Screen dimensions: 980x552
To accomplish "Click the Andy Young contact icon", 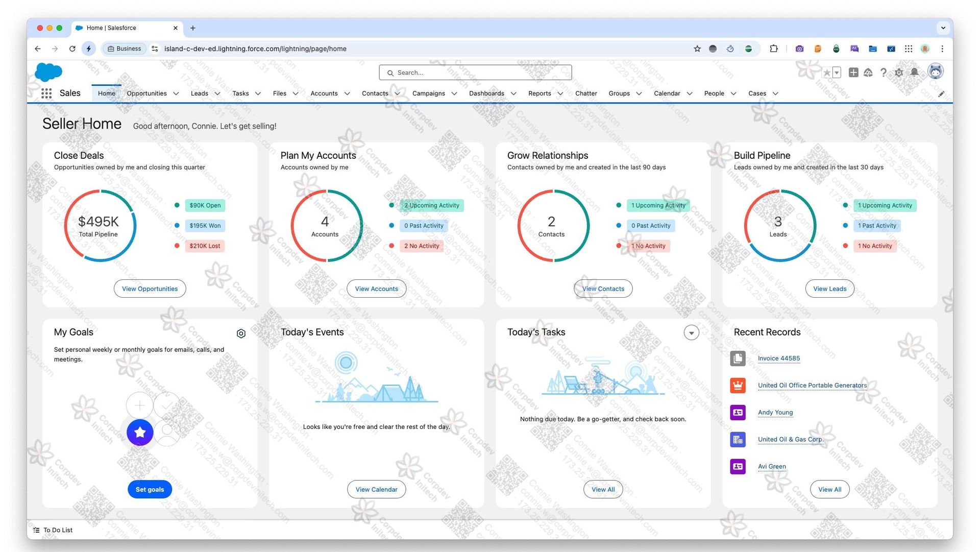I will [738, 413].
